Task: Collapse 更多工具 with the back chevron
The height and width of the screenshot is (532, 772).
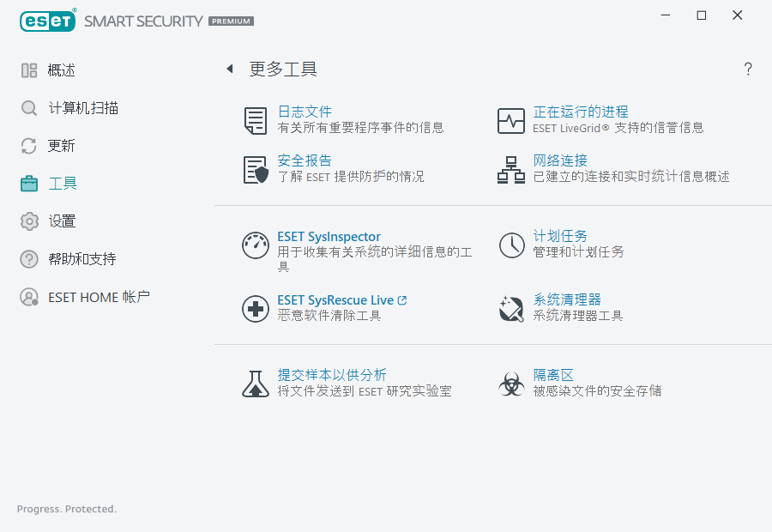Action: (229, 69)
